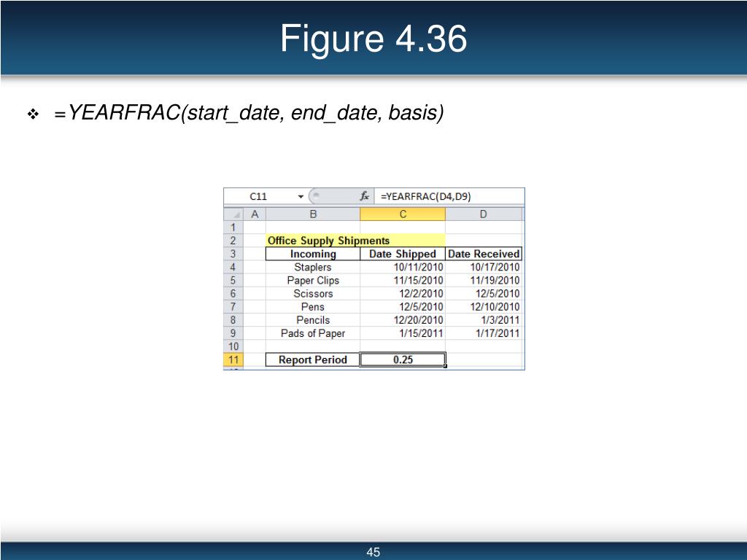Select highlighted row 11 header
The height and width of the screenshot is (560, 747).
click(233, 360)
